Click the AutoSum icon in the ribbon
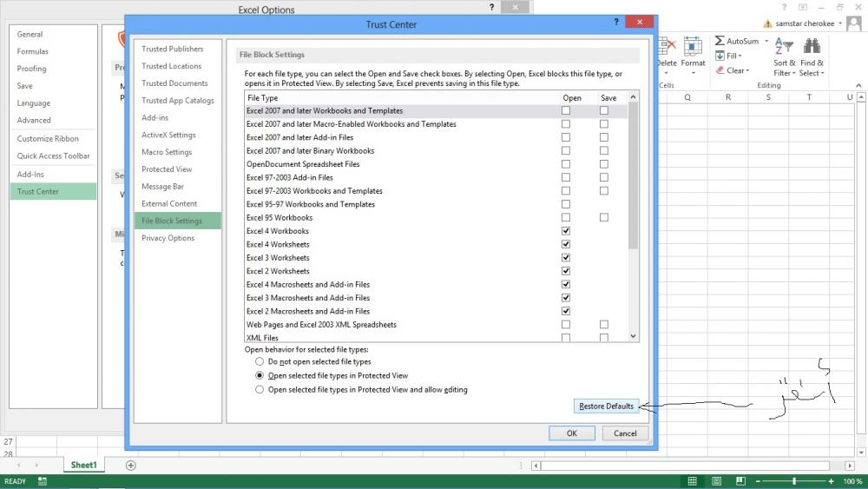 click(720, 41)
